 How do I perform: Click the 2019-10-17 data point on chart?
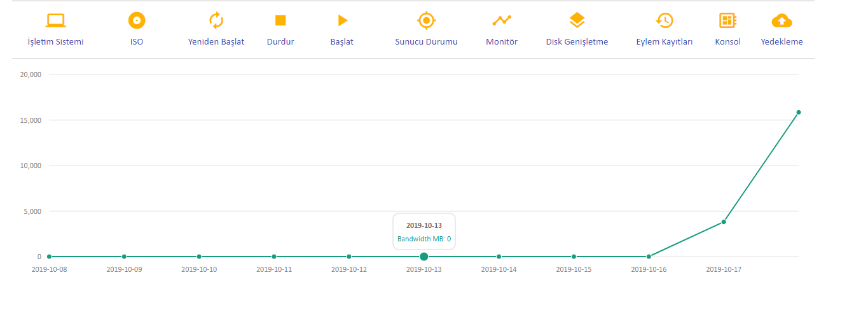pos(724,222)
